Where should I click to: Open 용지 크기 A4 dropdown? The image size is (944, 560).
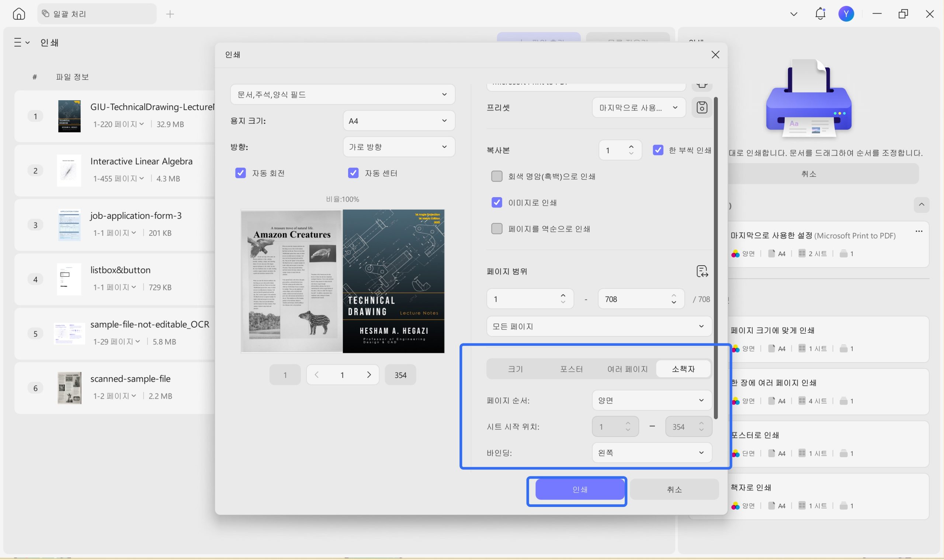pos(399,121)
